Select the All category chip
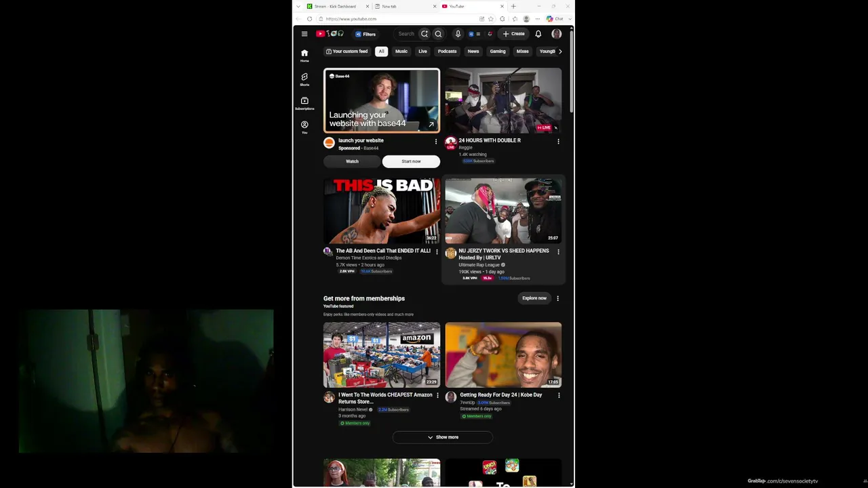The height and width of the screenshot is (488, 868). pyautogui.click(x=381, y=52)
